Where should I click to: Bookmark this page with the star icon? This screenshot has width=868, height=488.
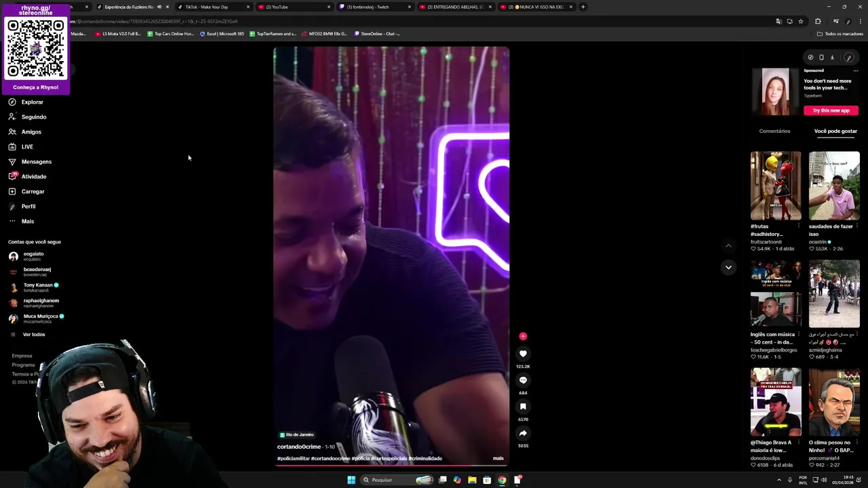coord(801,21)
